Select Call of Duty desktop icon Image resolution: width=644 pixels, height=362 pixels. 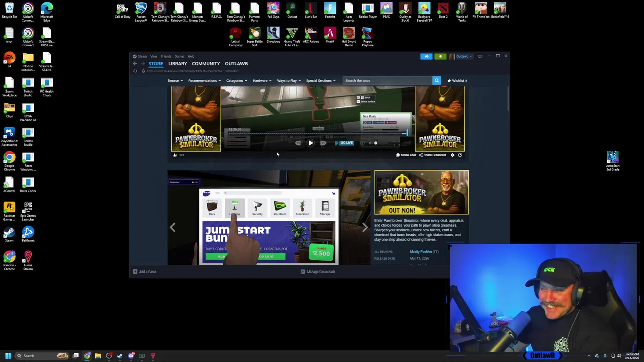point(122,11)
